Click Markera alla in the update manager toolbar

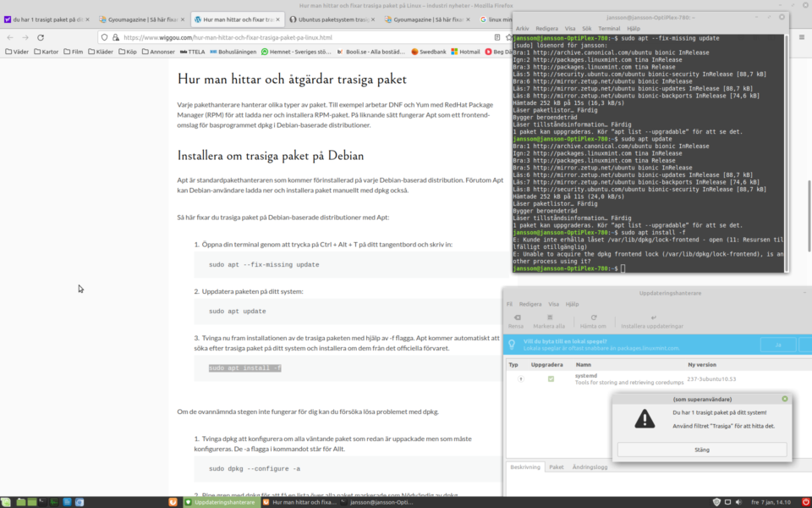[549, 322]
